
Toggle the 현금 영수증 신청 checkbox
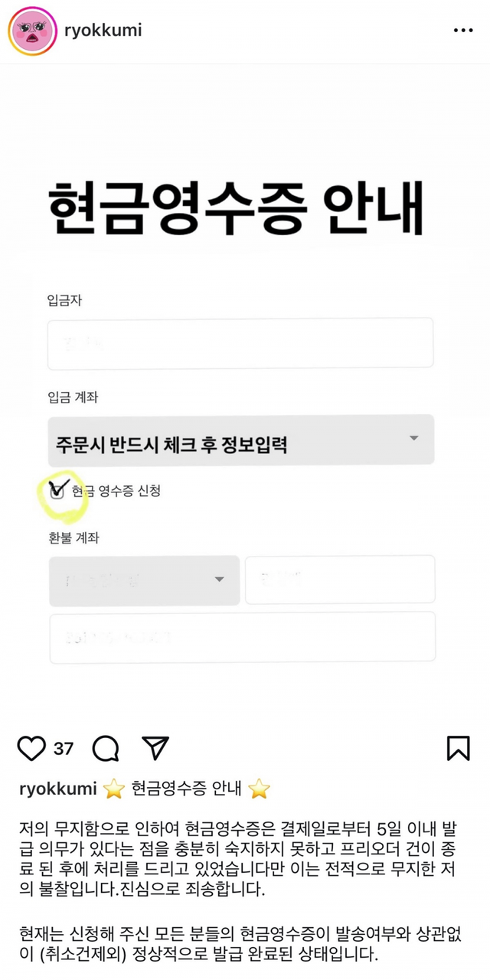57,492
